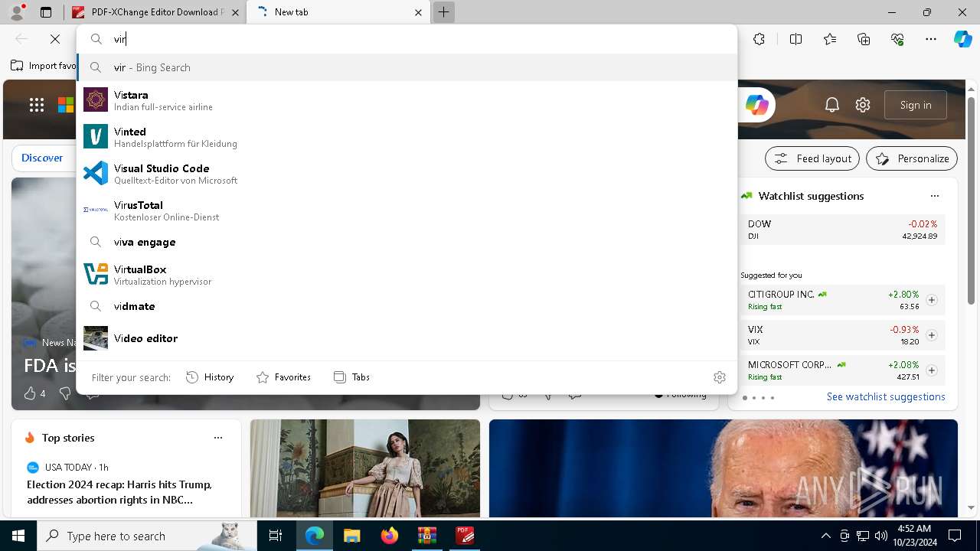This screenshot has height=551, width=980.
Task: Filter search by History
Action: (210, 377)
